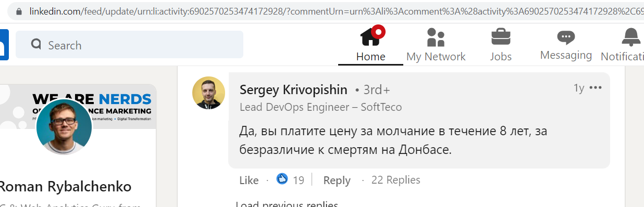Like Sergey Krivopishin's comment

pyautogui.click(x=249, y=180)
